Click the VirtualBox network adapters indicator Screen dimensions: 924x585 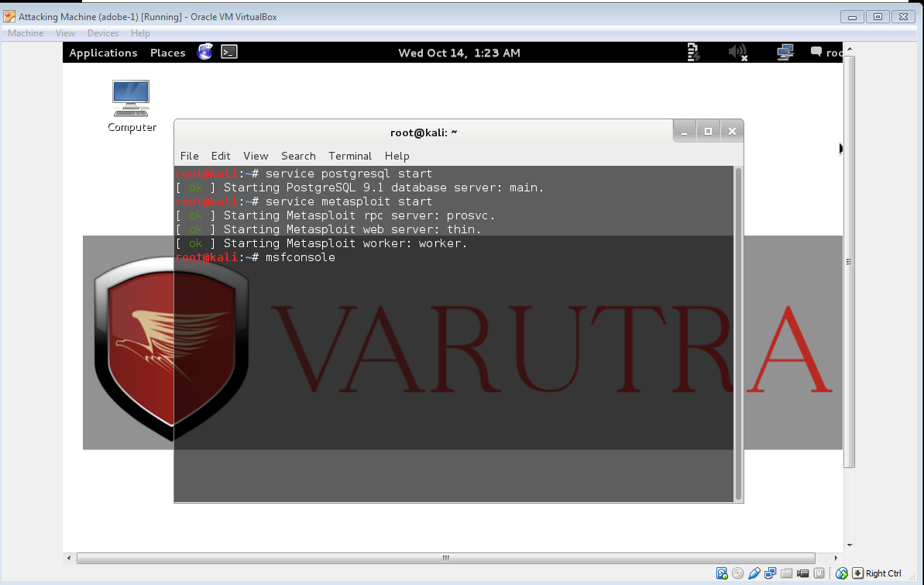[770, 573]
